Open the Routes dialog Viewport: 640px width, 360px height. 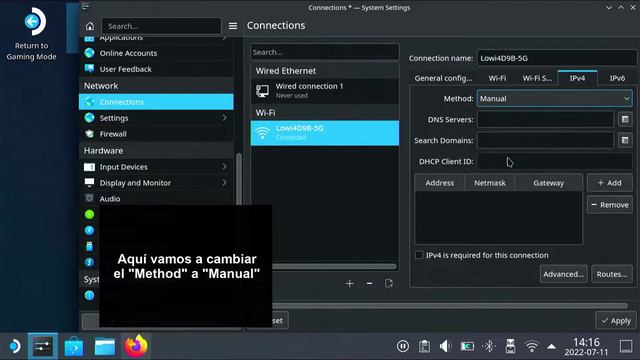tap(612, 274)
